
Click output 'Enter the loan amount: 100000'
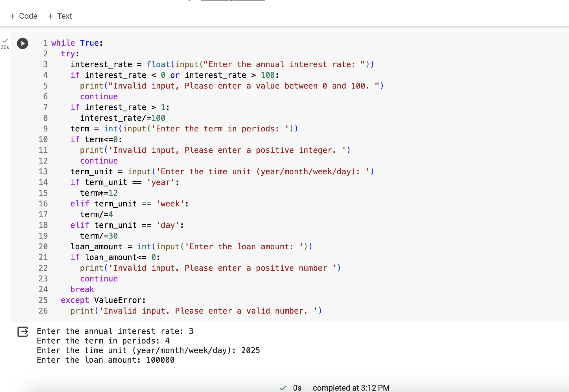tap(106, 360)
